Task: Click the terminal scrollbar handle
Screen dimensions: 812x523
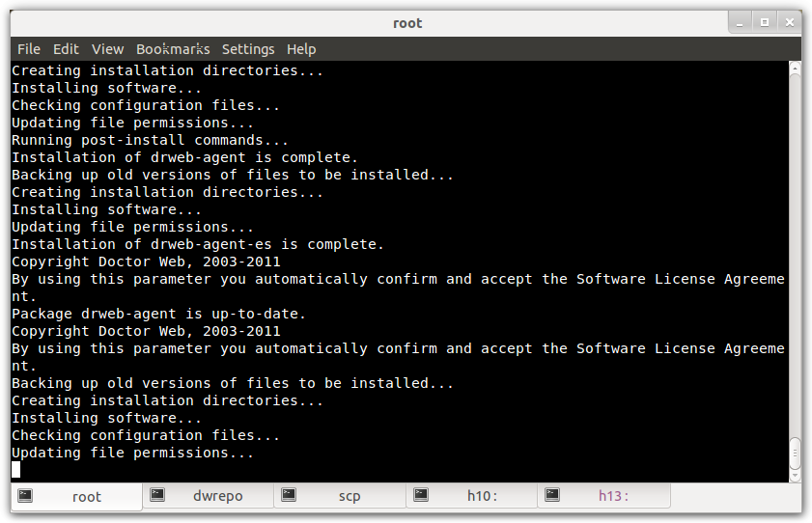Action: [795, 454]
